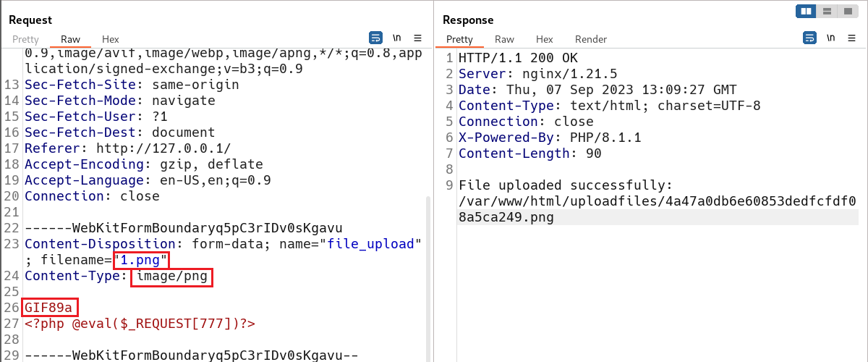Click the Accept-Encoding: gzip, deflate line
Image resolution: width=868 pixels, height=362 pixels.
144,164
